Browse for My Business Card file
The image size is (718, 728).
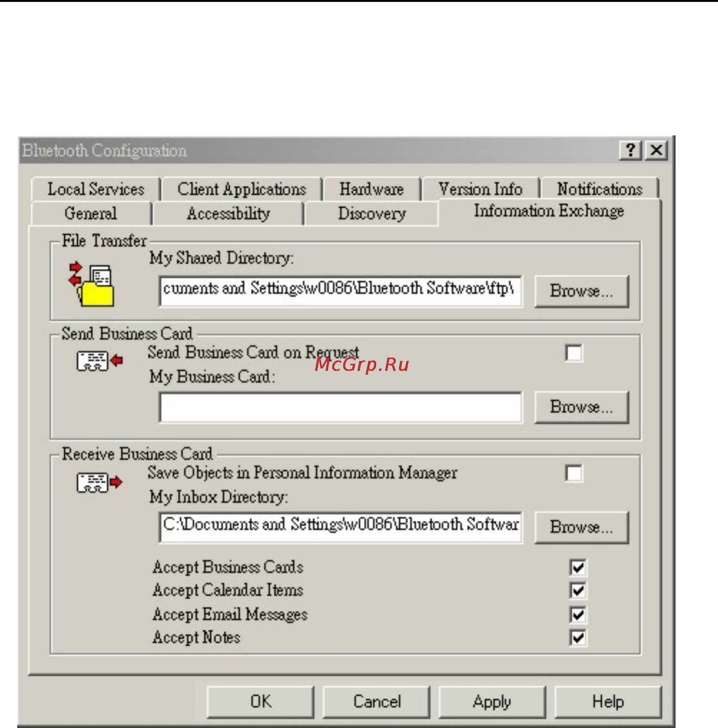(582, 407)
